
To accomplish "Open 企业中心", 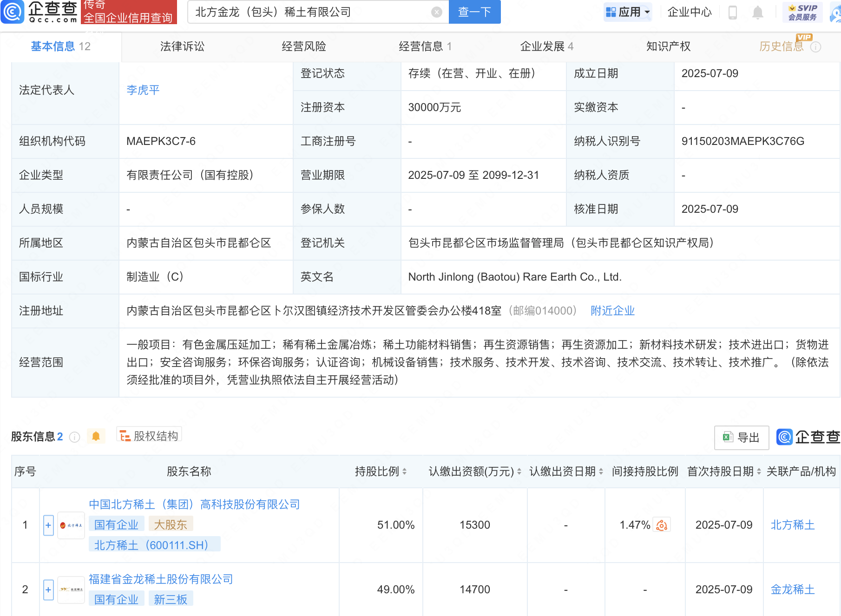I will click(690, 12).
